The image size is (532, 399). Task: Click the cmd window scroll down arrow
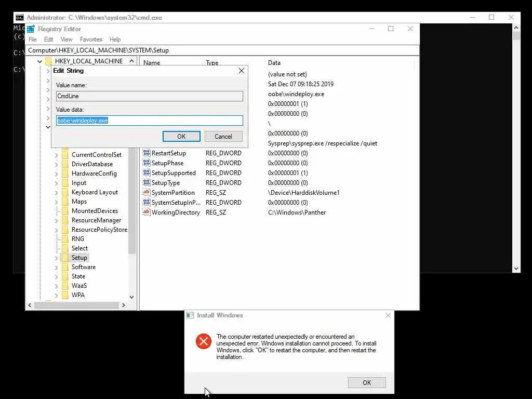516,268
